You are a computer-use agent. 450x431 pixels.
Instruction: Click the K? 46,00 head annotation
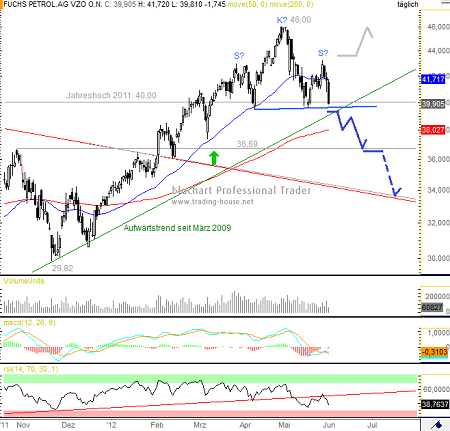tap(294, 20)
